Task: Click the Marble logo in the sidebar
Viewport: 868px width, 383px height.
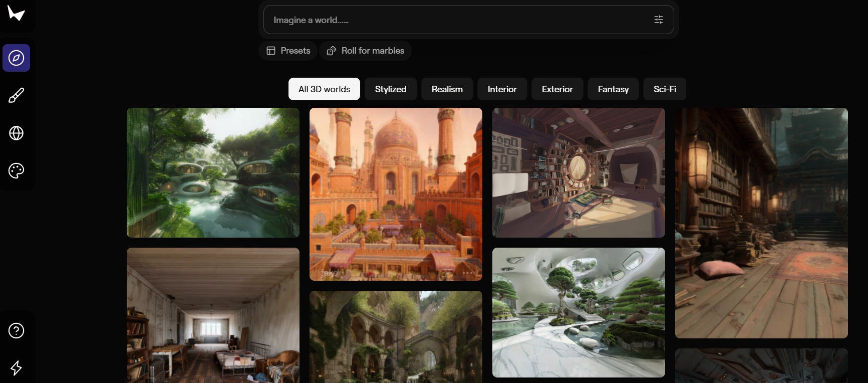Action: point(16,14)
